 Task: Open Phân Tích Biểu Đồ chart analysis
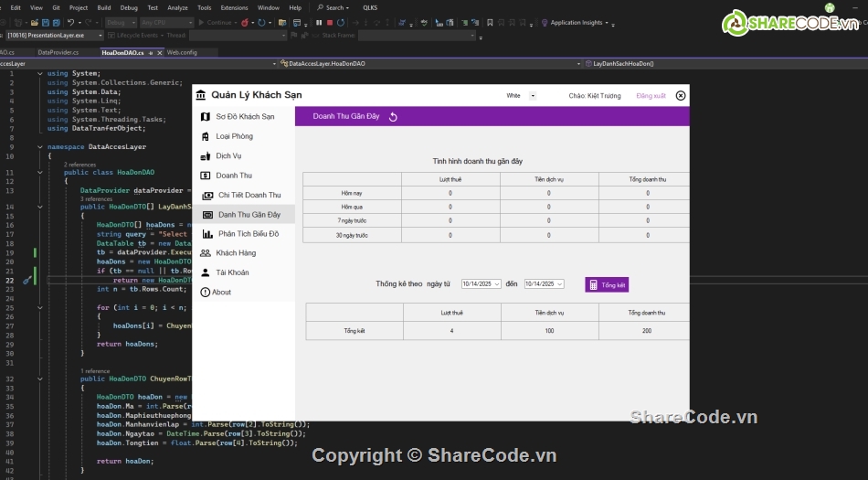point(248,234)
